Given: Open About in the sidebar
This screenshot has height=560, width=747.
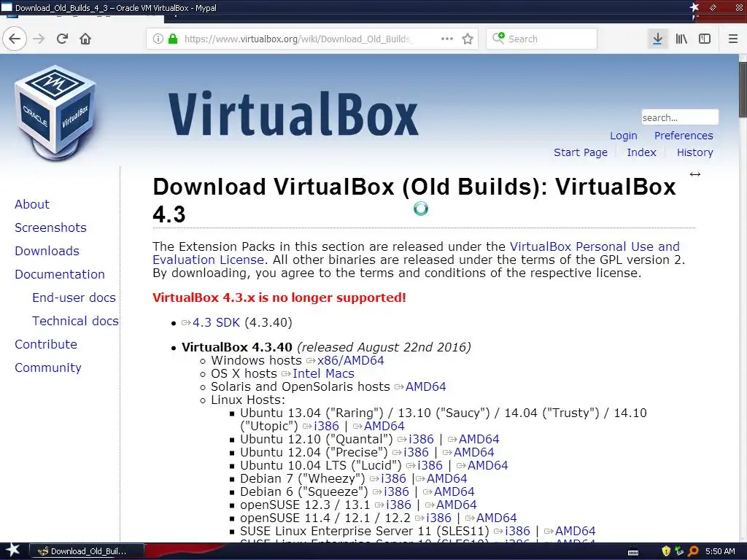Looking at the screenshot, I should coord(32,204).
